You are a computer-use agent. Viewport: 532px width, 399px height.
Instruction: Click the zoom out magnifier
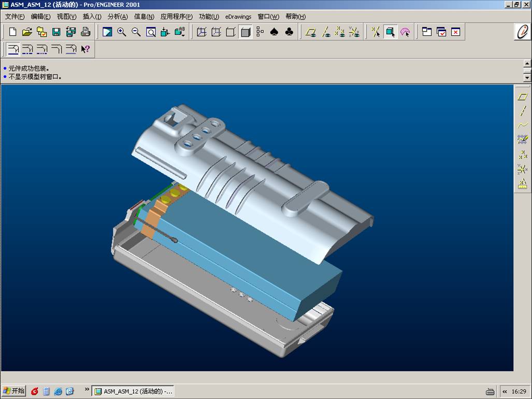point(136,32)
